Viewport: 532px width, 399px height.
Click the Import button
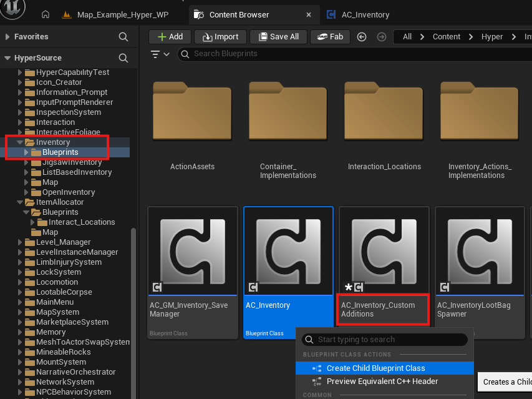[x=221, y=37]
